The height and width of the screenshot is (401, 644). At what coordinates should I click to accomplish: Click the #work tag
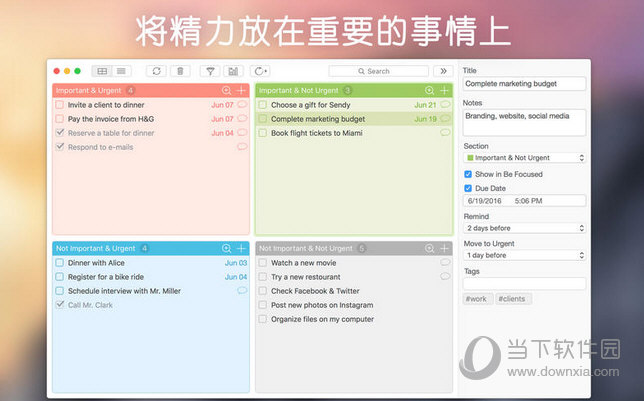click(476, 299)
